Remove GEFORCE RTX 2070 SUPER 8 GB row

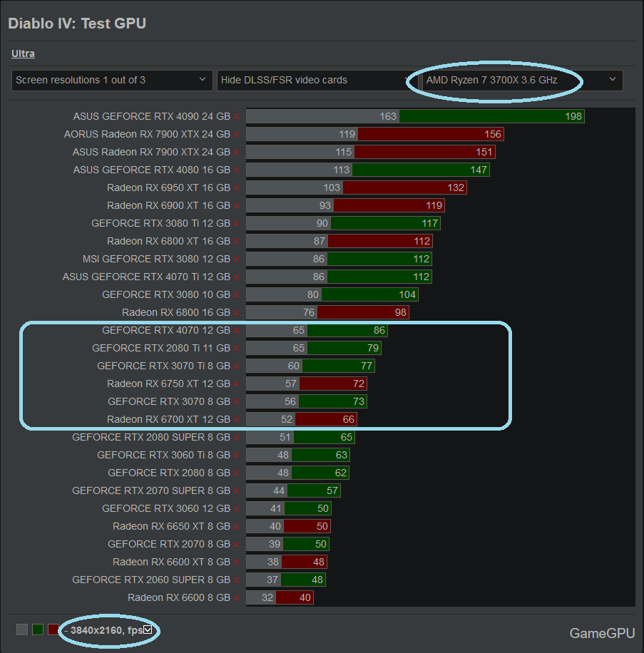(237, 491)
